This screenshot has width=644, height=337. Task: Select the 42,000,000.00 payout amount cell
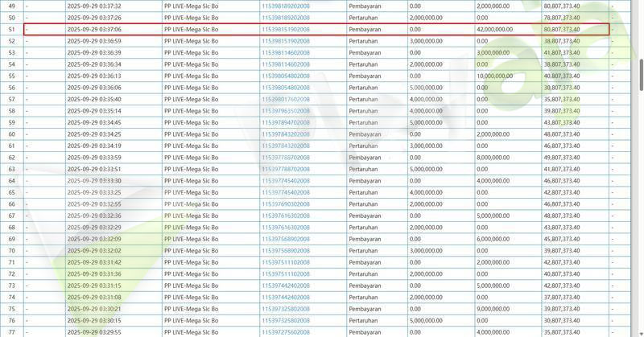[506, 29]
